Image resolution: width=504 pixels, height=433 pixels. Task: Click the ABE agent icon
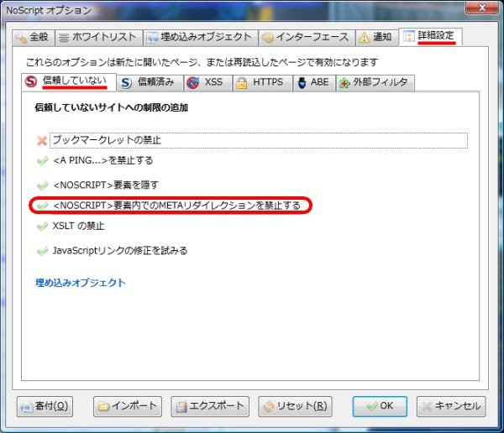[x=302, y=82]
